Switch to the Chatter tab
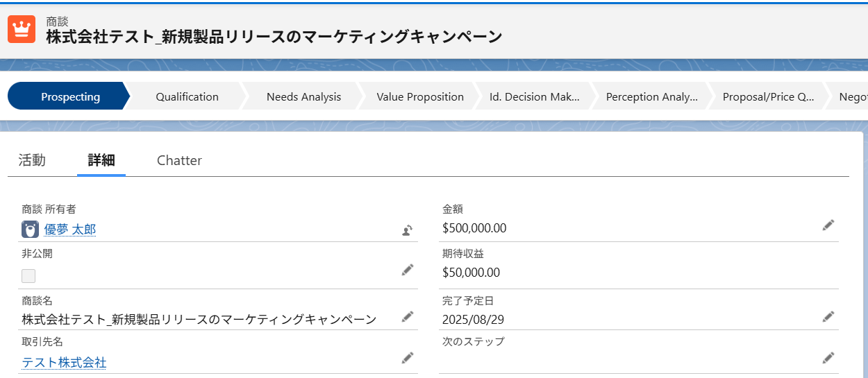The height and width of the screenshot is (378, 868). pos(179,160)
